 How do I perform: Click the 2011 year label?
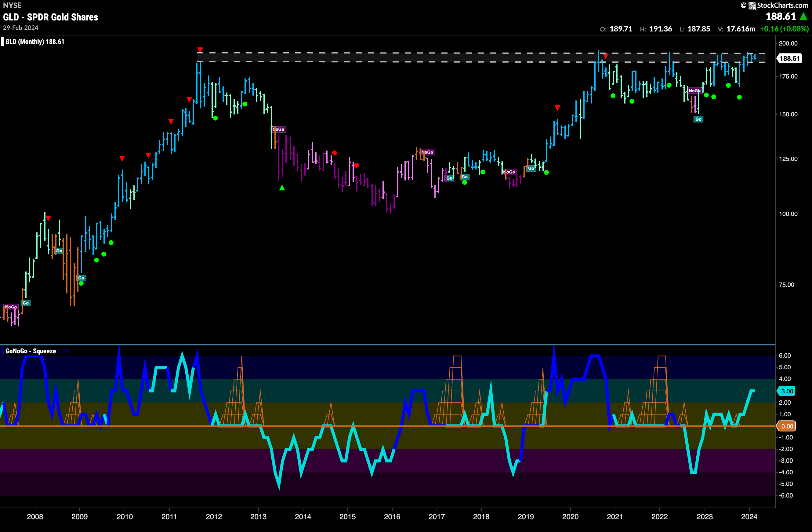169,517
